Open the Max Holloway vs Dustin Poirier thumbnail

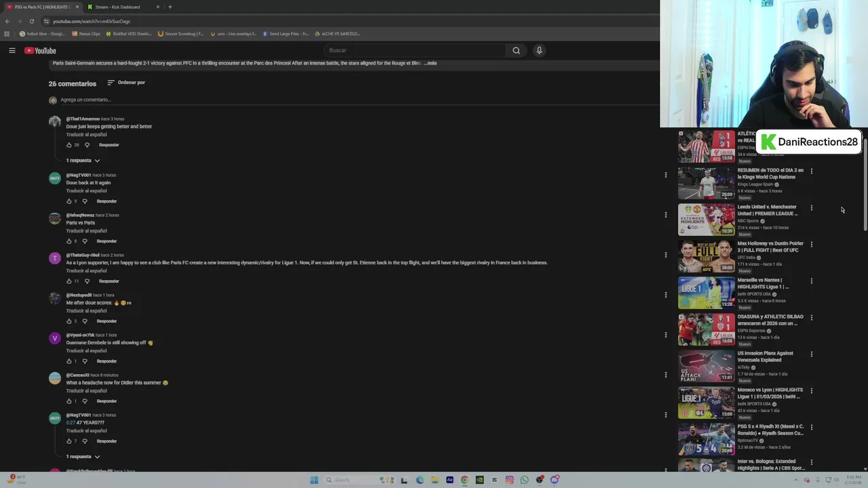click(x=706, y=256)
